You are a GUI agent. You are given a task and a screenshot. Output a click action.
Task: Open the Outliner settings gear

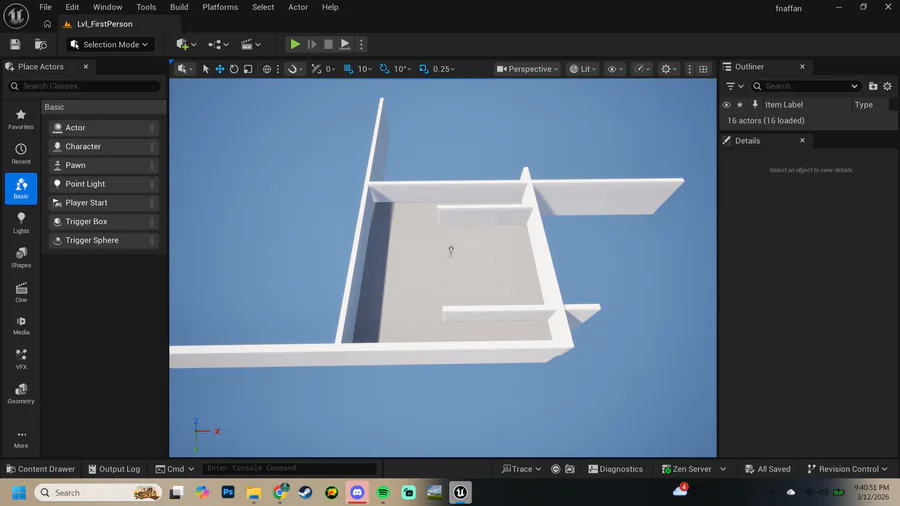887,86
